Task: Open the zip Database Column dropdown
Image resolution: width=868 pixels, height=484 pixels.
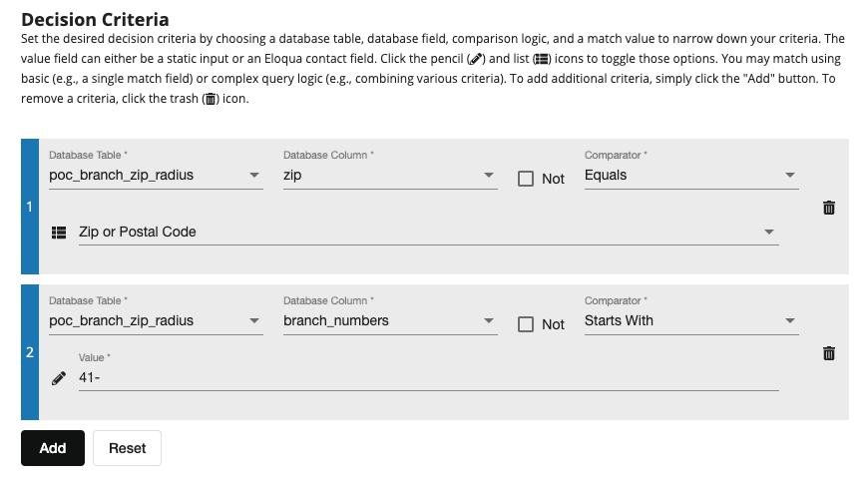Action: (x=389, y=176)
